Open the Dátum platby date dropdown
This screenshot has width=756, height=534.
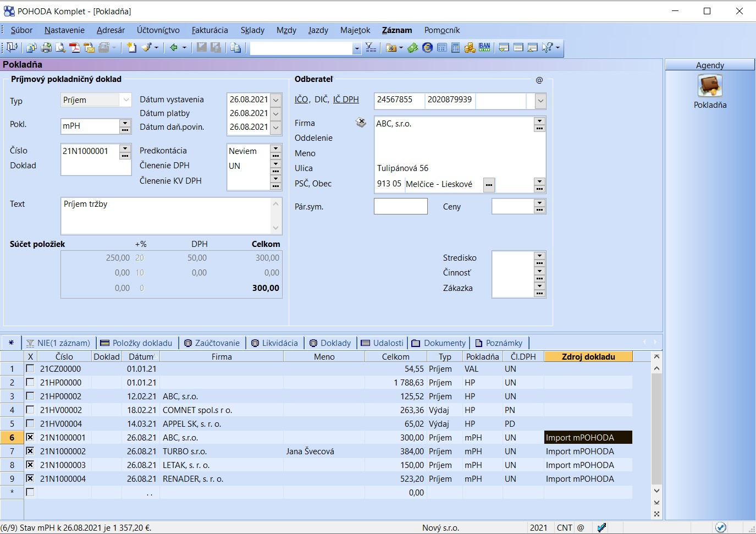[x=276, y=114]
